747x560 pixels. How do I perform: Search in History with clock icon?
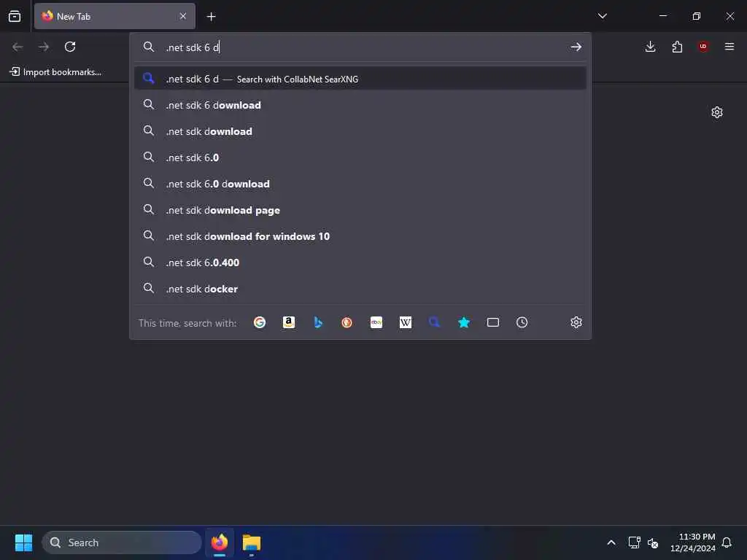[522, 322]
